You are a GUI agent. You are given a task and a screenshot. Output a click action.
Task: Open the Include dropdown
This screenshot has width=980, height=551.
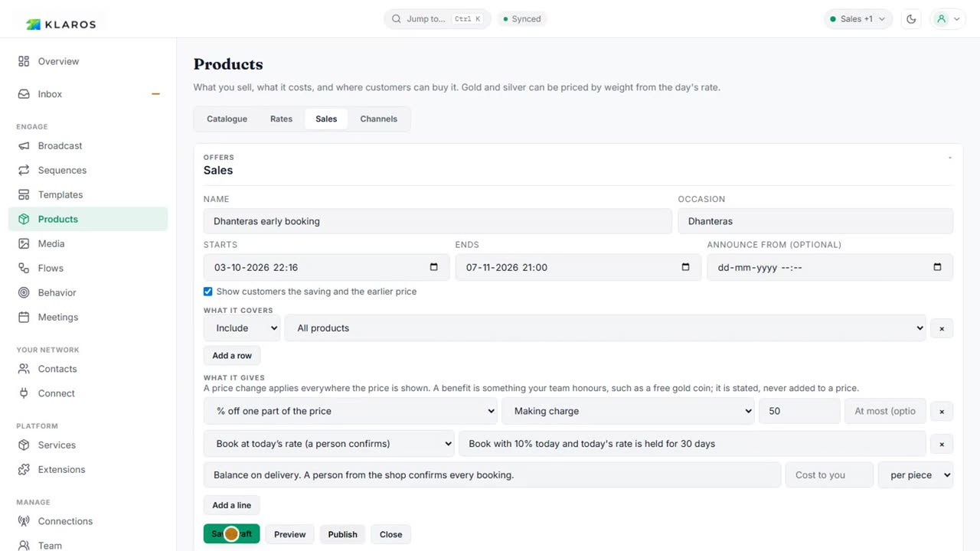243,328
